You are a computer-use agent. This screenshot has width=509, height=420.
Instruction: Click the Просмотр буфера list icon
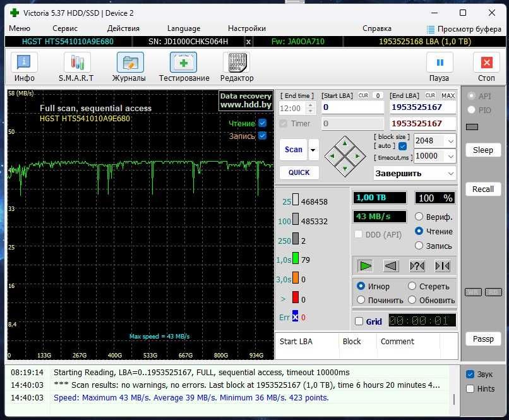(431, 30)
